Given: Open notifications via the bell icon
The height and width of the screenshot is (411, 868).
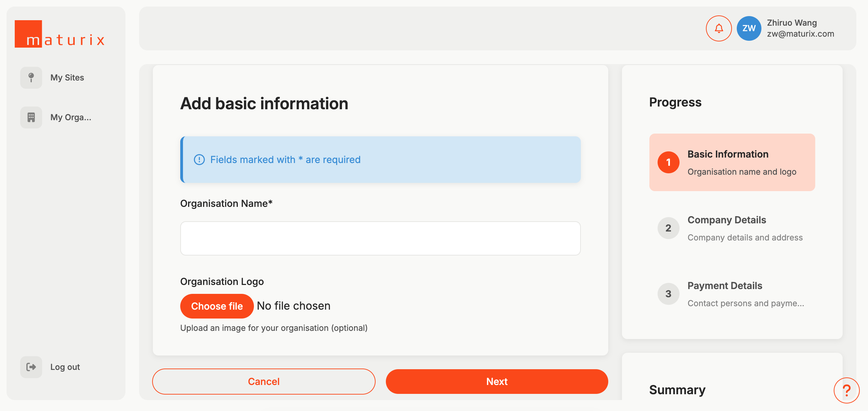Looking at the screenshot, I should (x=719, y=28).
